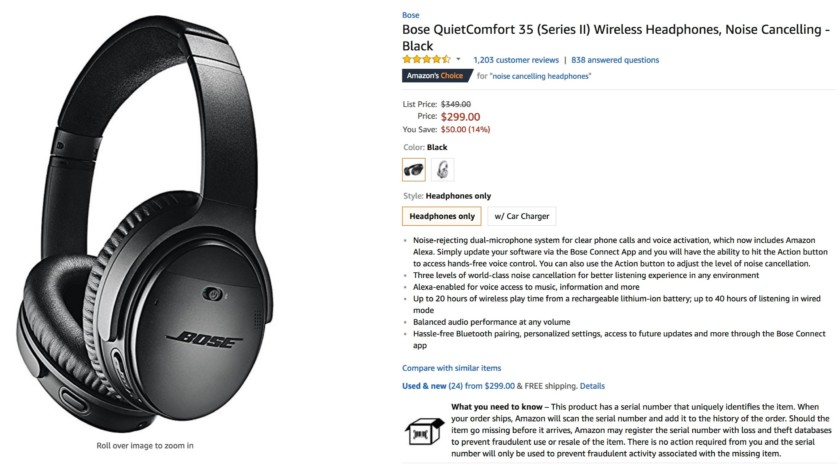840x473 pixels.
Task: Click the serial number box barcode icon
Action: (421, 431)
